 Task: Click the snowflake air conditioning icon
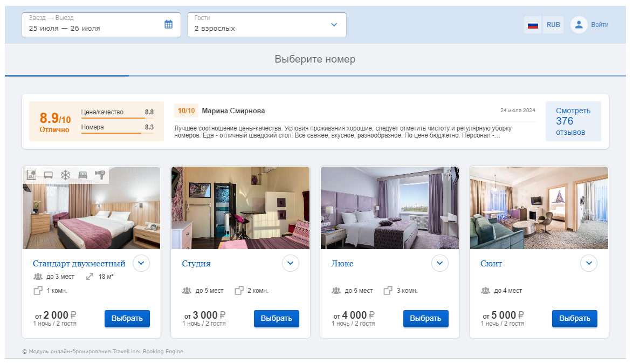tap(65, 175)
